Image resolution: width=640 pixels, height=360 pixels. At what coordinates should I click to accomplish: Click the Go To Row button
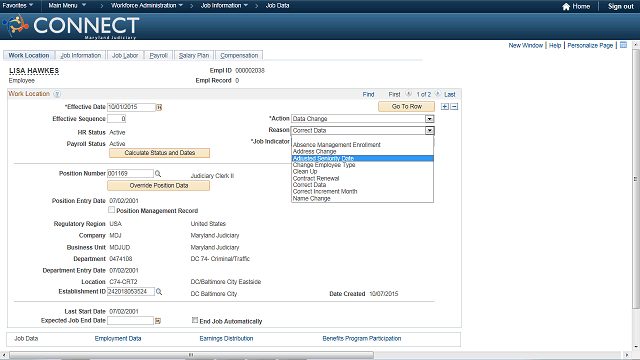pyautogui.click(x=407, y=107)
